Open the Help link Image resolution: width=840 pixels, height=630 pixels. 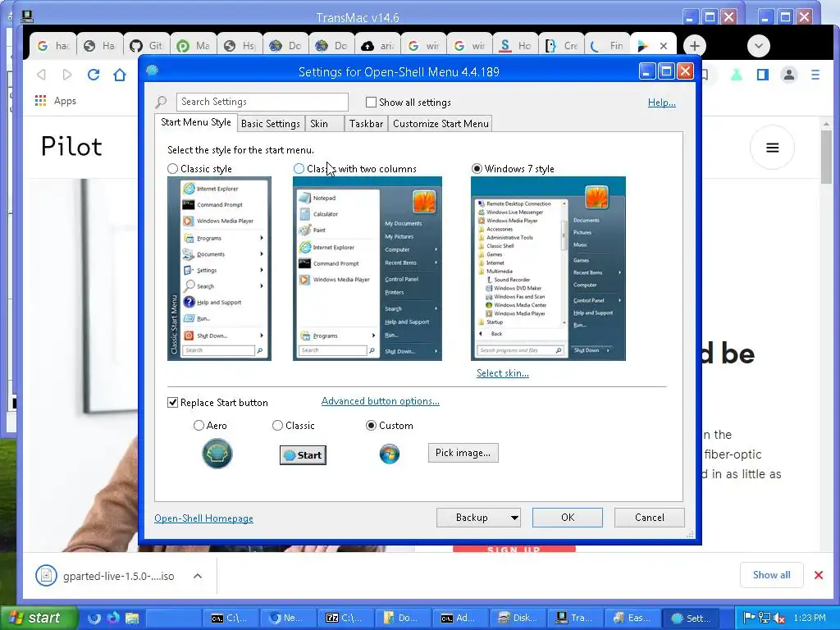click(662, 103)
